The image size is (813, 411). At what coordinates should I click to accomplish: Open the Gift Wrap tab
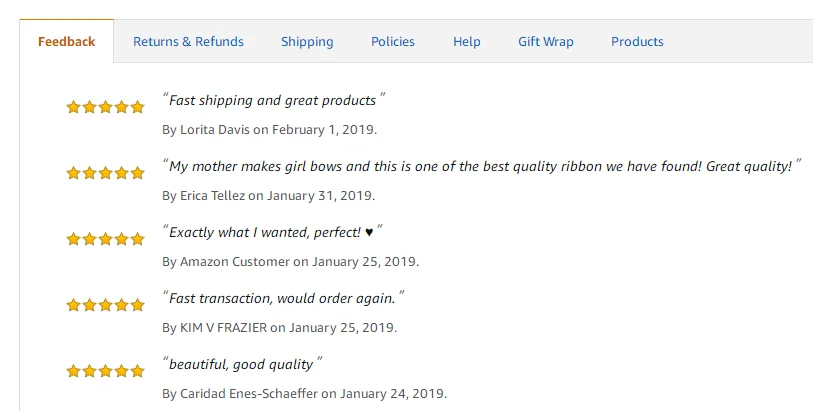(x=546, y=41)
